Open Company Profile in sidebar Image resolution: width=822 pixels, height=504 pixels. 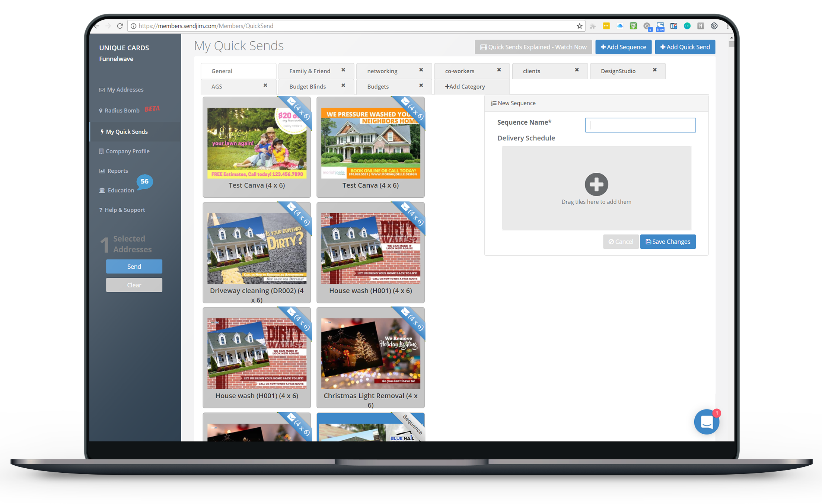point(124,151)
